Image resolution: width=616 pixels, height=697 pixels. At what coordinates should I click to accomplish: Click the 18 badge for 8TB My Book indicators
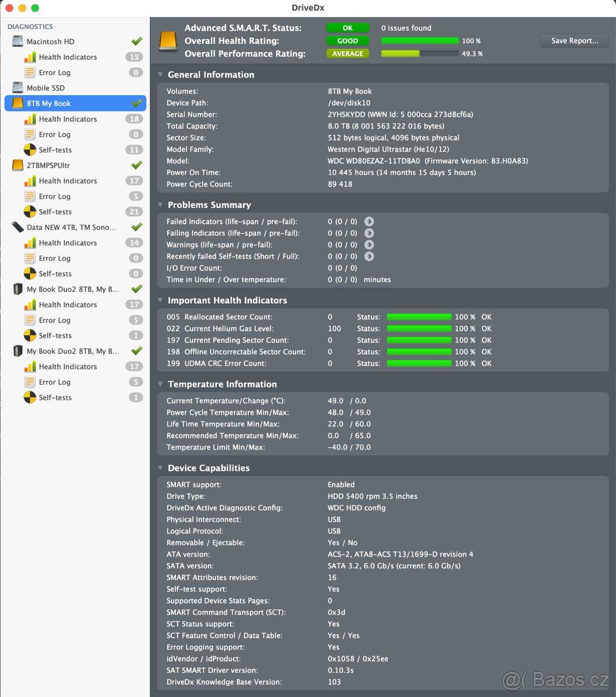coord(134,119)
